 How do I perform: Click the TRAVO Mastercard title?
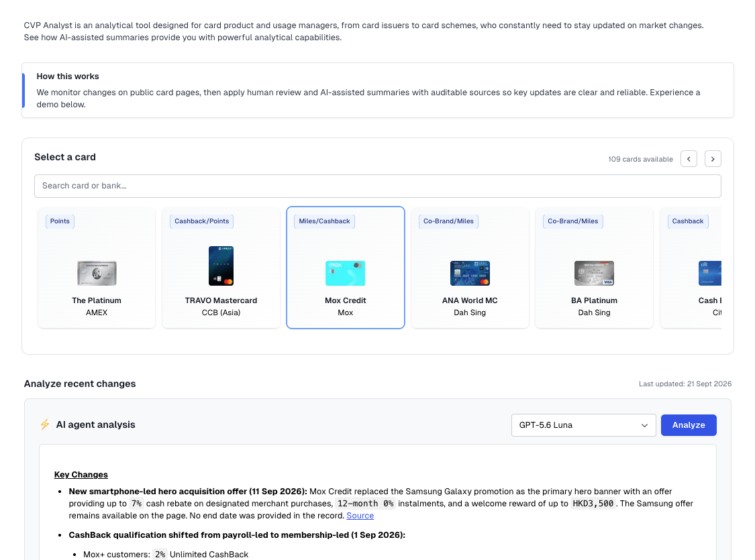coord(221,300)
